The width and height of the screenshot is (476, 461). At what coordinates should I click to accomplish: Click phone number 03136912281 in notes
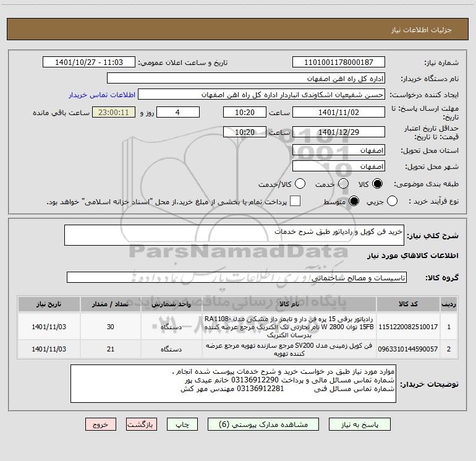coord(260,389)
